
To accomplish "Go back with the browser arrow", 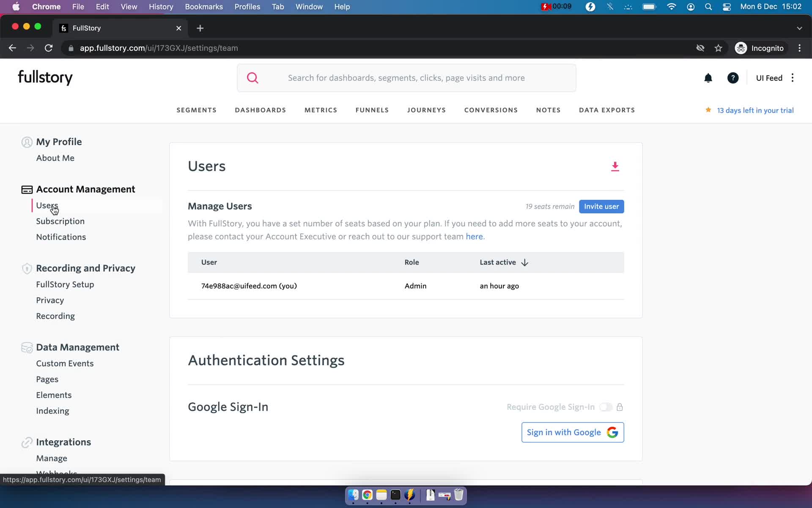I will [x=12, y=48].
